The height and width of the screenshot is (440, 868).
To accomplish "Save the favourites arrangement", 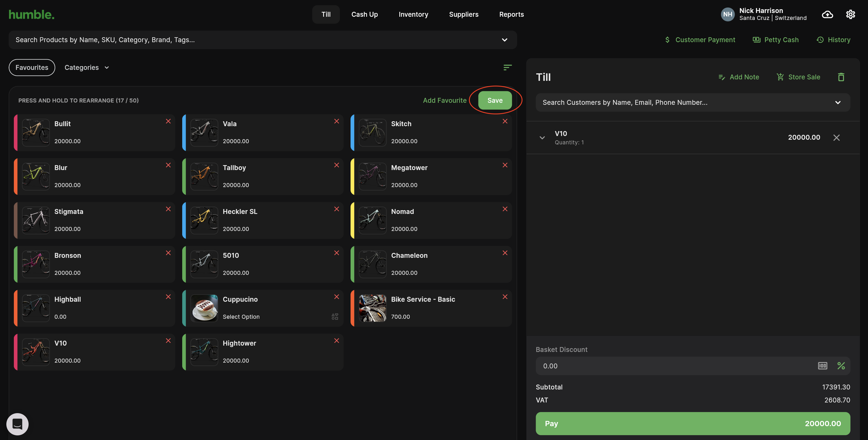I will pos(495,100).
